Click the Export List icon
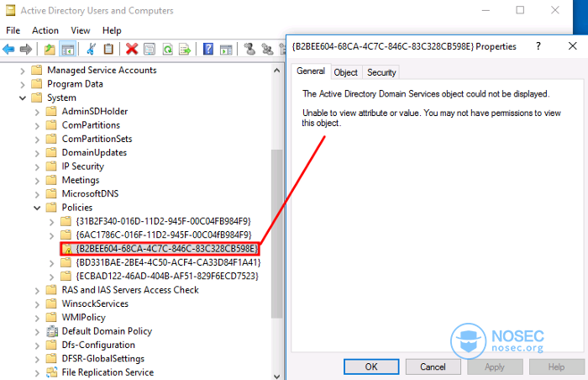 coord(185,50)
